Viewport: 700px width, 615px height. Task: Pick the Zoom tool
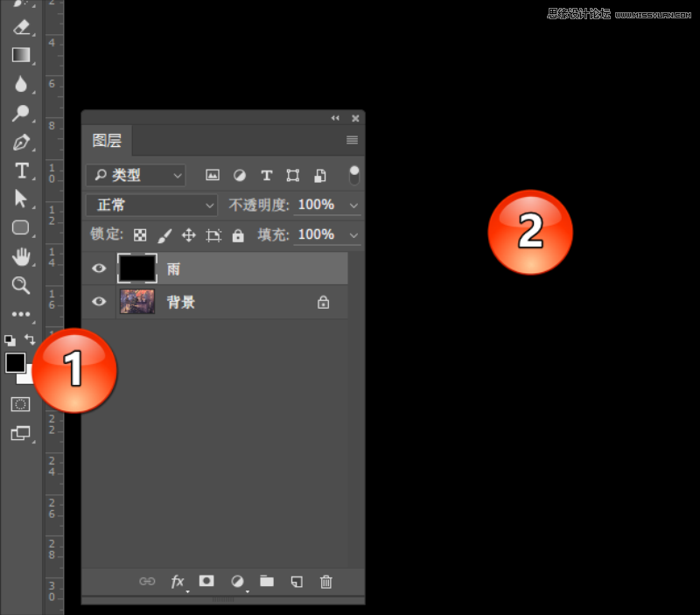coord(19,285)
